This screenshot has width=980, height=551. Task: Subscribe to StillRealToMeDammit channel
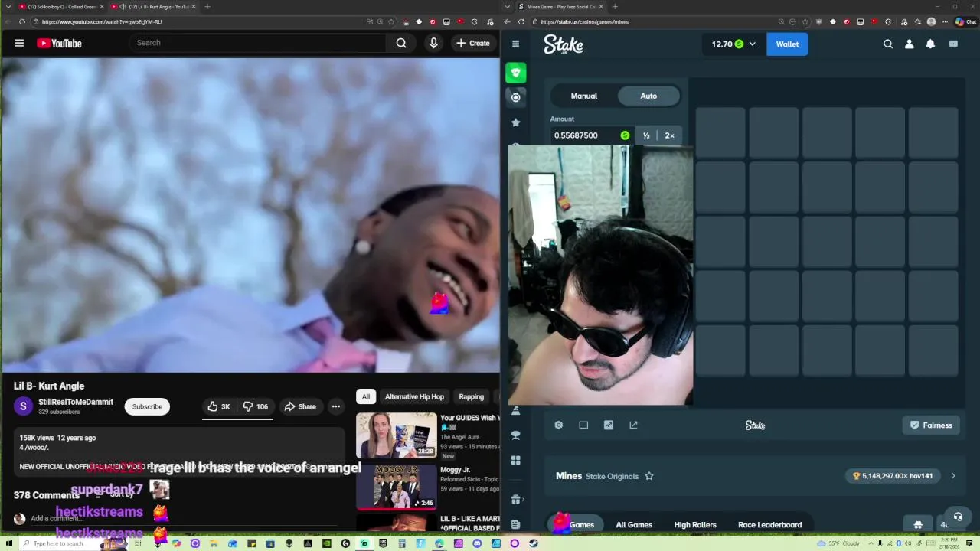click(147, 406)
